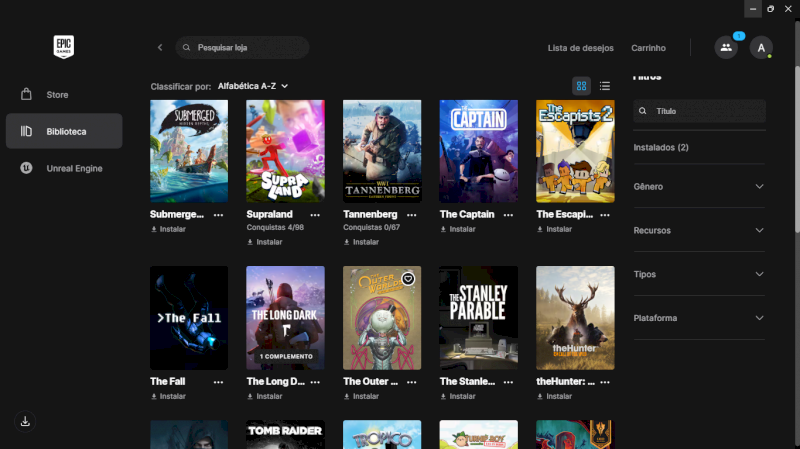Open more options for The Stanley Parable
This screenshot has height=449, width=800.
pos(508,382)
